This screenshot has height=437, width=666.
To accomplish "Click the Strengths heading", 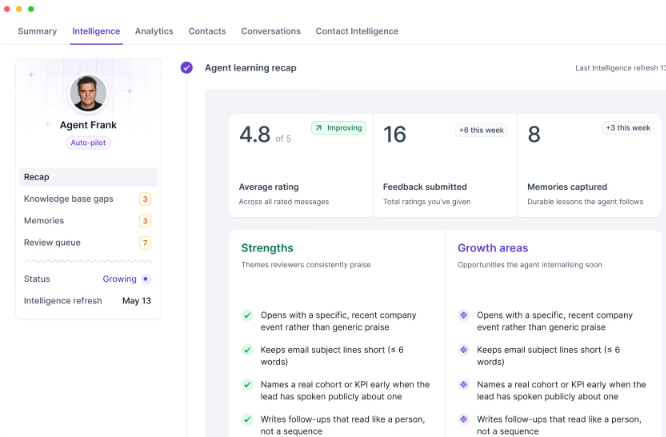I will coord(267,248).
